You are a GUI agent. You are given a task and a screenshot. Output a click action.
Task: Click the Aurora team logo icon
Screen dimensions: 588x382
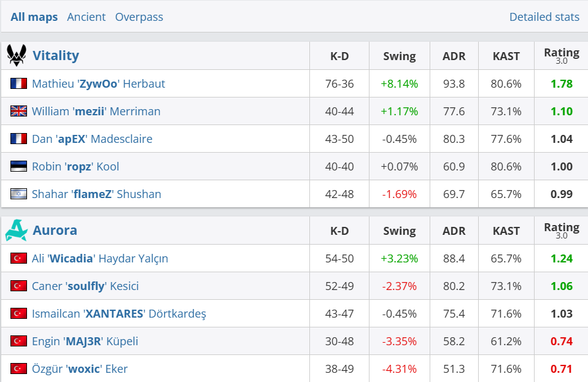point(17,231)
